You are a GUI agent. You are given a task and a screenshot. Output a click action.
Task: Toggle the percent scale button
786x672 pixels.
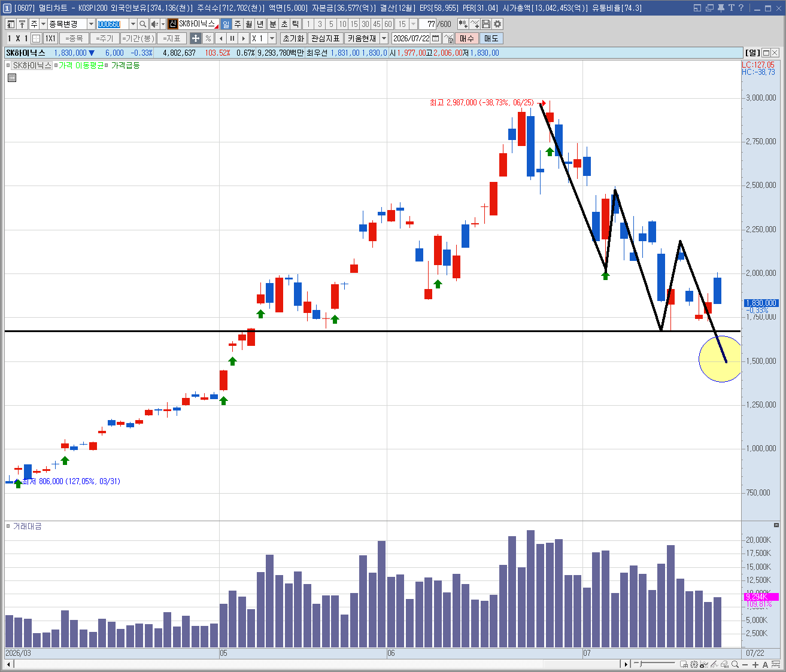click(208, 38)
